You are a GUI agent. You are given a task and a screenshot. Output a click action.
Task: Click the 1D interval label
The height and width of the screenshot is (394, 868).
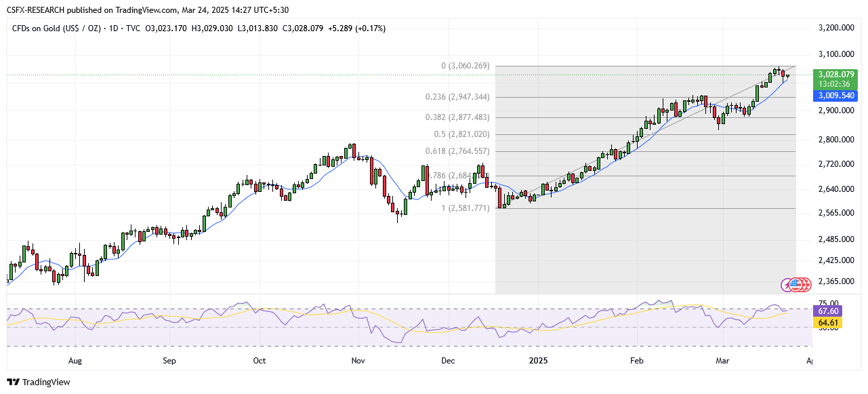click(x=115, y=28)
